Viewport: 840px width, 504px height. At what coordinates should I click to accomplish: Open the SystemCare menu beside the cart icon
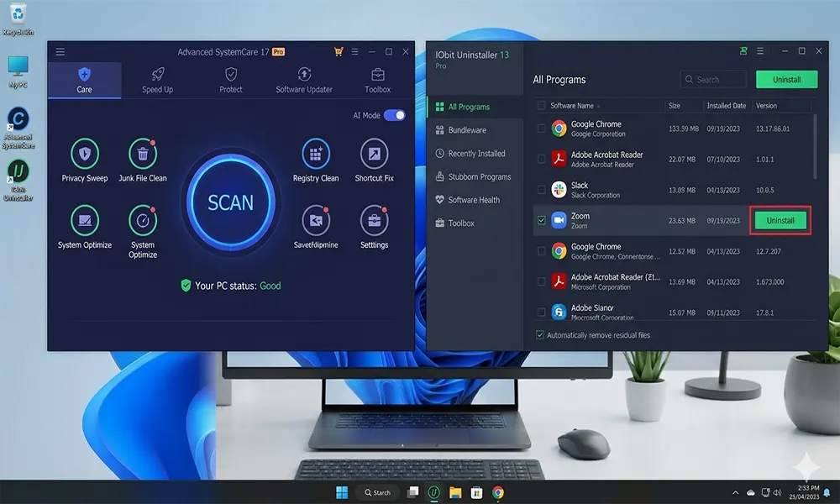pyautogui.click(x=354, y=52)
